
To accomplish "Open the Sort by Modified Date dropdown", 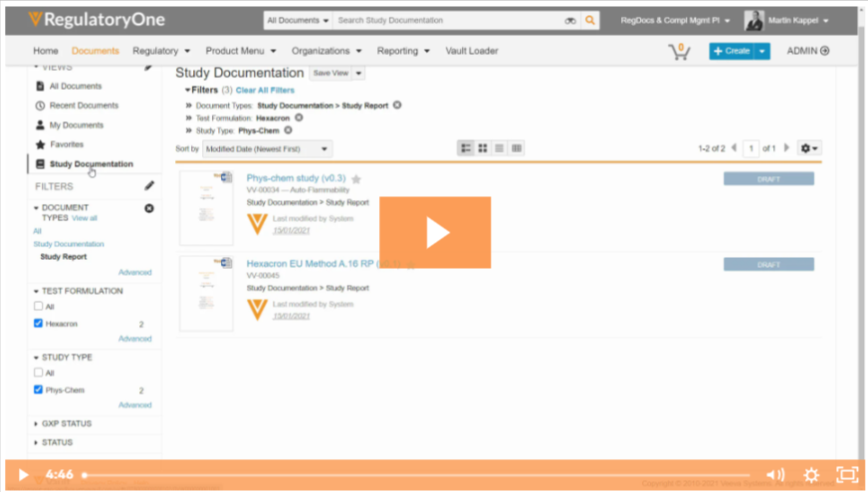I will [x=267, y=148].
